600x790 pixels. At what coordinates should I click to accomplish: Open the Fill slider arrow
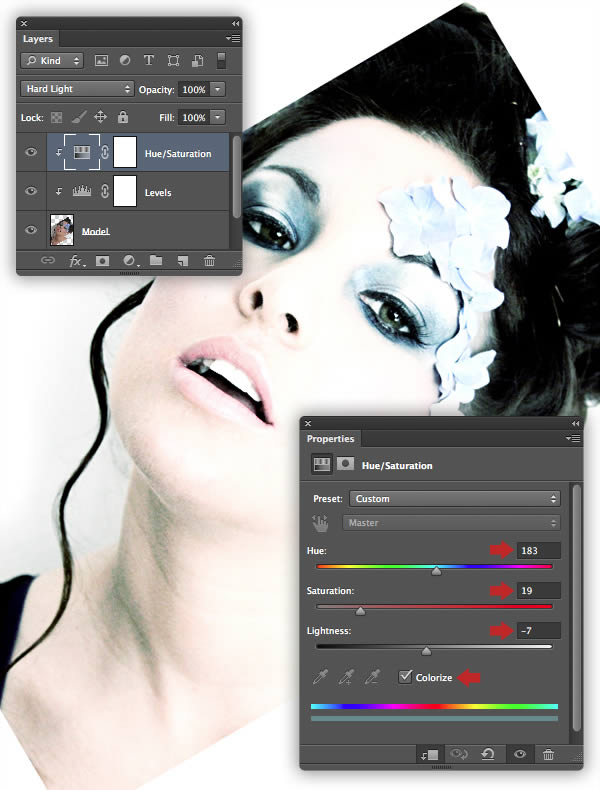click(x=218, y=117)
